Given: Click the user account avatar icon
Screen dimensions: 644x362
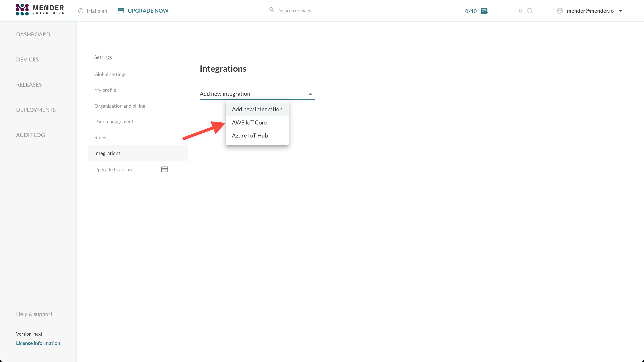Looking at the screenshot, I should (560, 11).
